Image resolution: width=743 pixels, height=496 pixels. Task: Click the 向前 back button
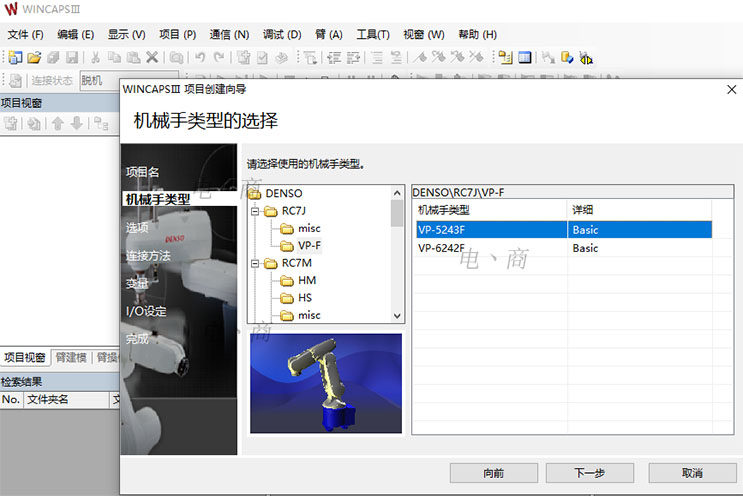(494, 473)
